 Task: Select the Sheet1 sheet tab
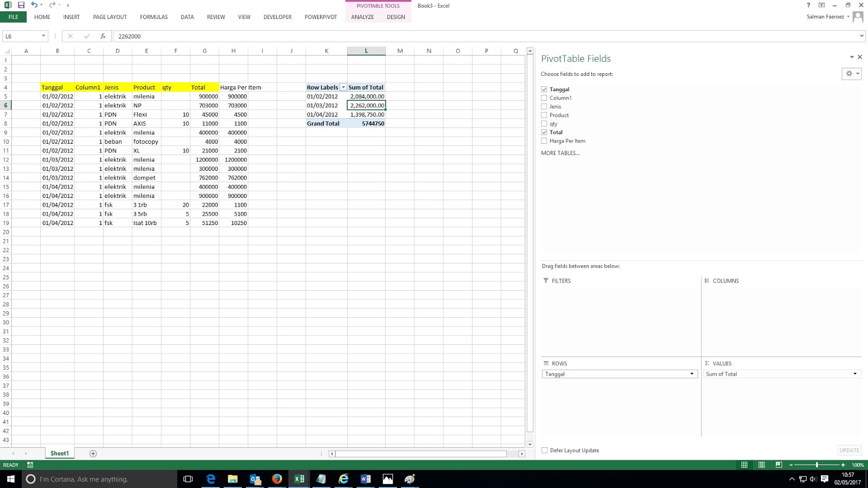60,454
